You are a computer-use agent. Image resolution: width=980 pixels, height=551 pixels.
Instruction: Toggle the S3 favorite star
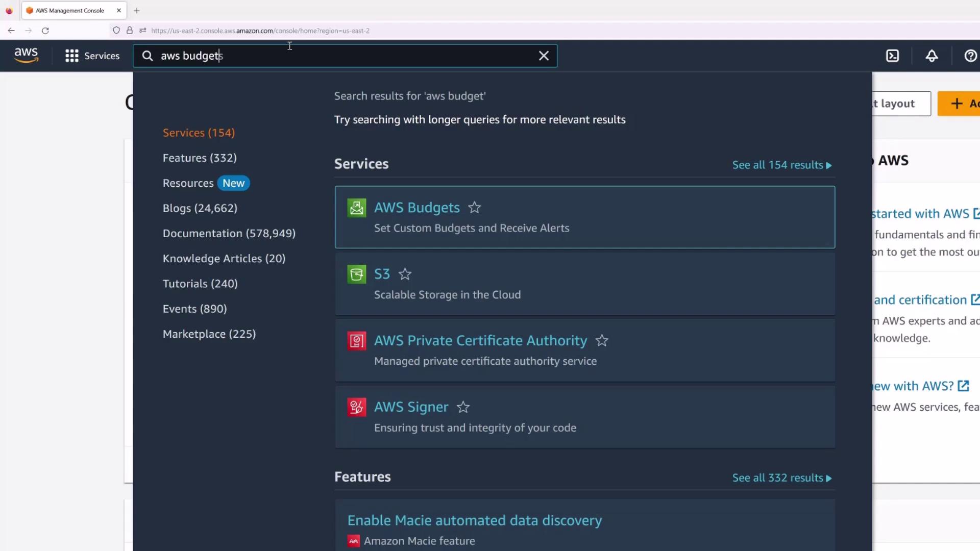click(405, 274)
